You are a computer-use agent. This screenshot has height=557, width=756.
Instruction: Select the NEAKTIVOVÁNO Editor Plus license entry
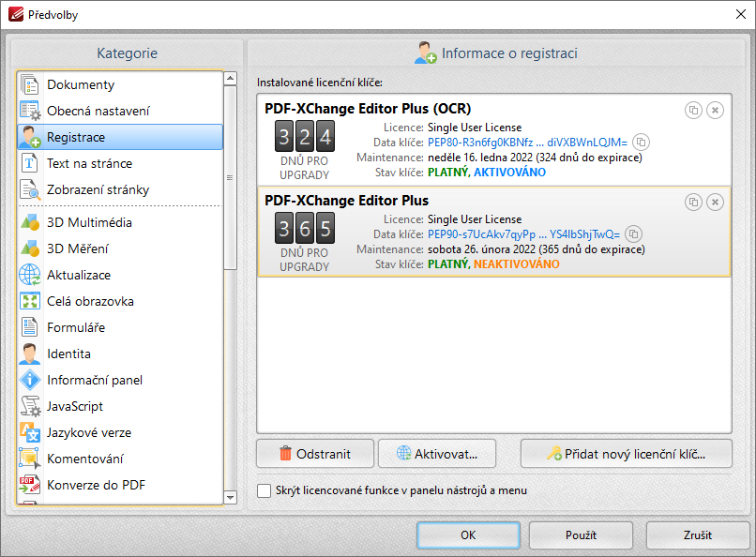[x=494, y=232]
